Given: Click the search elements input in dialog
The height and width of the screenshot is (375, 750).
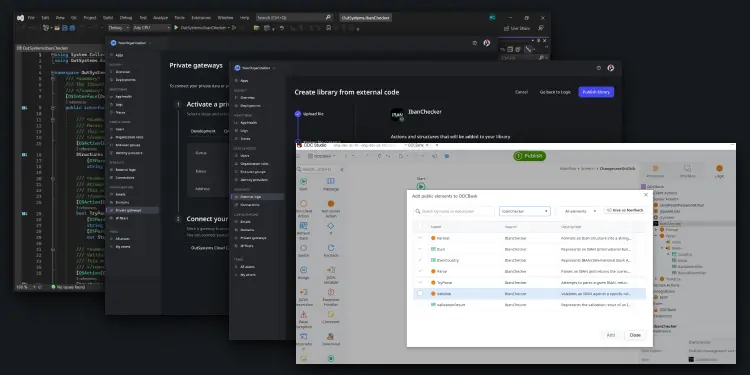Looking at the screenshot, I should click(x=453, y=211).
